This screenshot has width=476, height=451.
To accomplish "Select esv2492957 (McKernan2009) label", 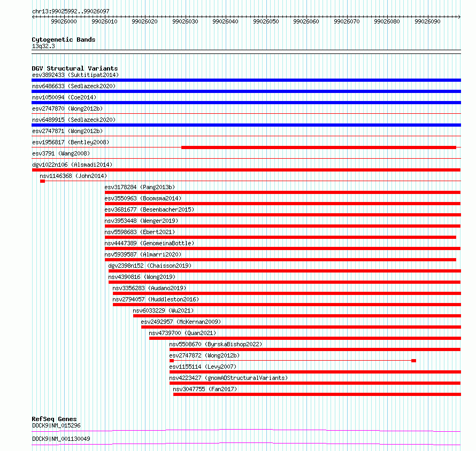I will point(181,322).
